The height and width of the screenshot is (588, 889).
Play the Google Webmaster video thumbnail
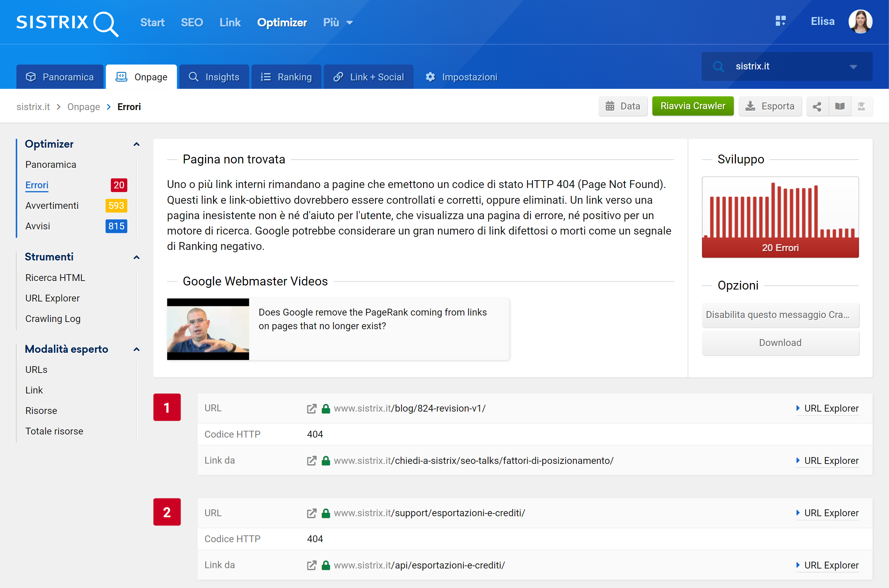click(208, 329)
